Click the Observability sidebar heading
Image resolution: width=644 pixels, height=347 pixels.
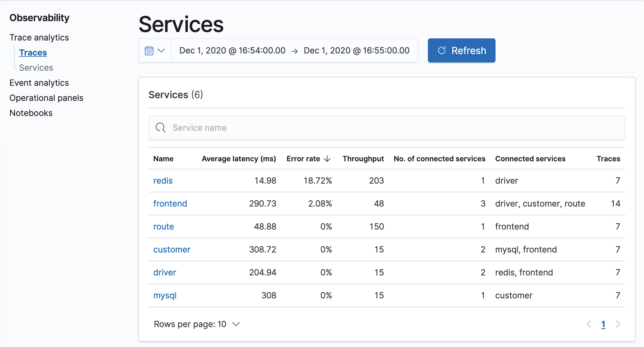[x=40, y=18]
